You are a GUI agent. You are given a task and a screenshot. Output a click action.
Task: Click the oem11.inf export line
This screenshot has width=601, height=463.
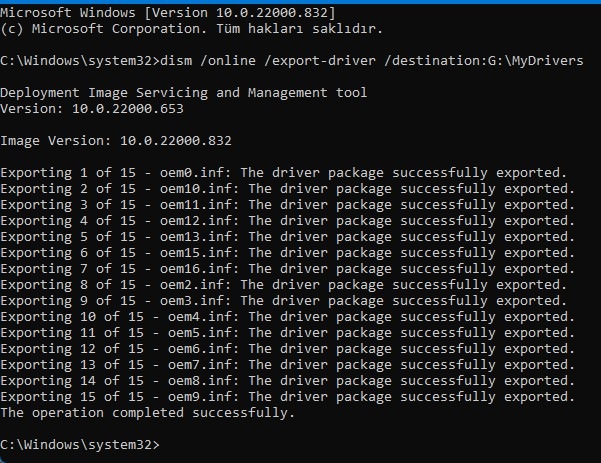pyautogui.click(x=287, y=205)
